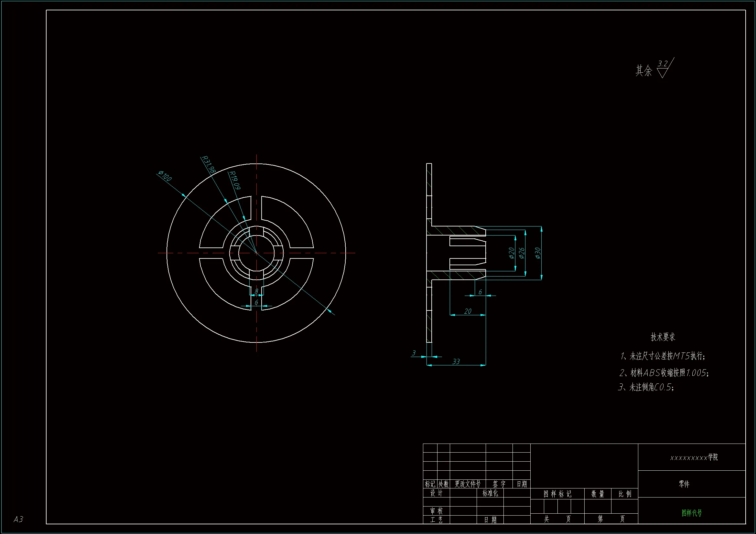756x534 pixels.
Task: Select the 零件 title block text
Action: 684,484
